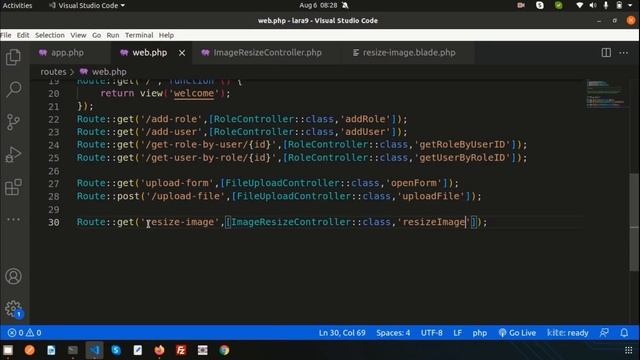Open the clock calendar Aug 6 08:28
640x360 pixels.
tap(318, 5)
